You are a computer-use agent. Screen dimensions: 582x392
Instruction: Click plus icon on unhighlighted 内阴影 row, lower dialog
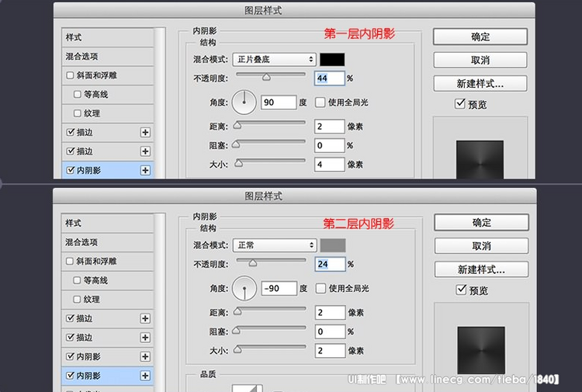(x=145, y=357)
